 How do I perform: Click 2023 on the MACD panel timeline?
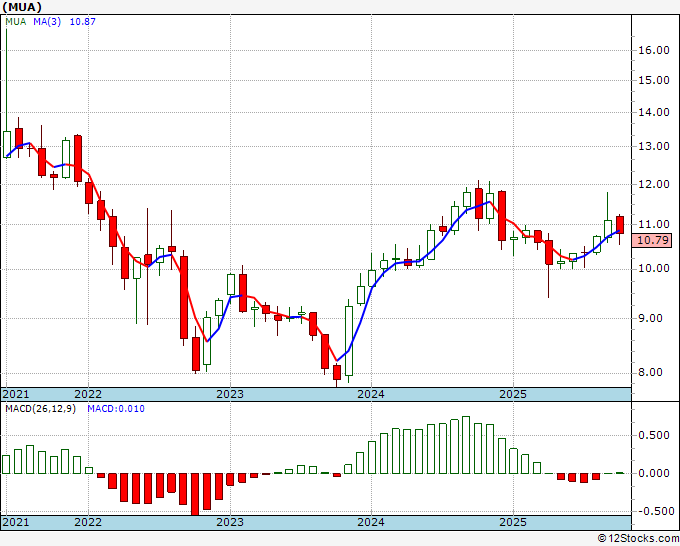click(x=230, y=522)
